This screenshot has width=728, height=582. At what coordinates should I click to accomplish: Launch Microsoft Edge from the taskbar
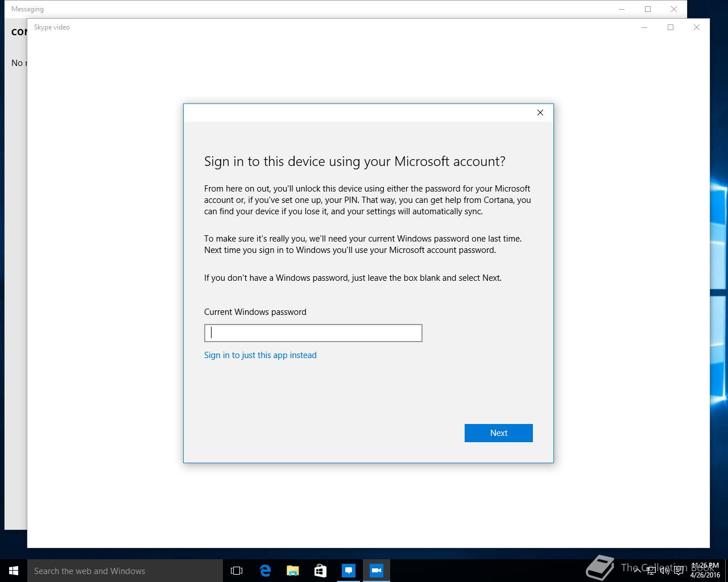265,571
